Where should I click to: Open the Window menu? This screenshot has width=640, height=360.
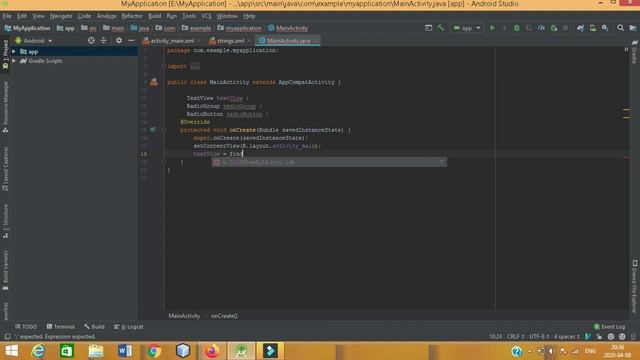(x=227, y=16)
